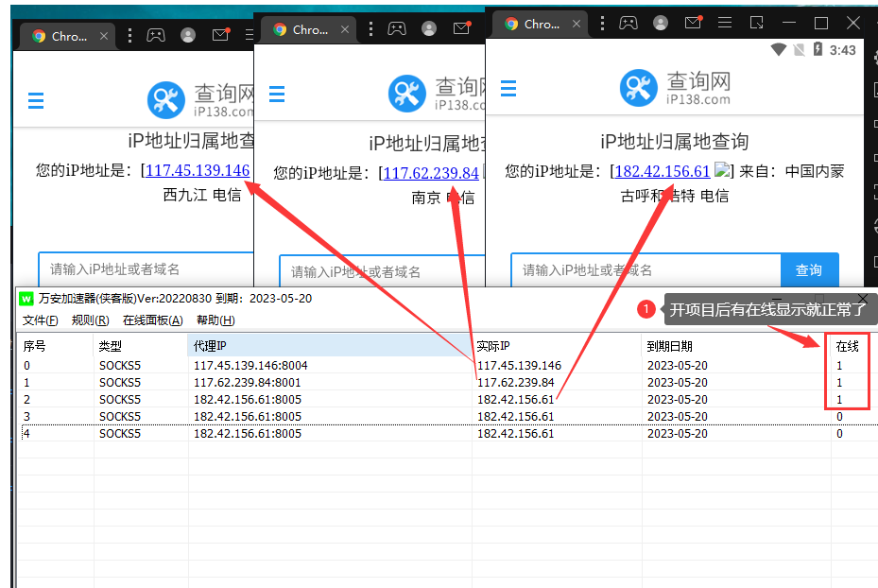Select the proxy row 117.62.239.84:8001
Viewport: 878px width, 588px height.
point(248,382)
